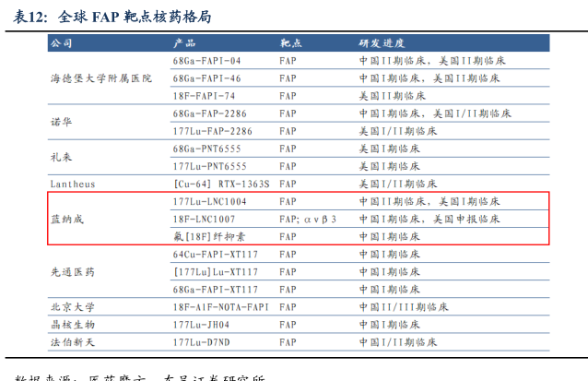This screenshot has width=588, height=381.
Task: Click progress cell in 68Ga-PNT6555 row
Action: tap(389, 149)
